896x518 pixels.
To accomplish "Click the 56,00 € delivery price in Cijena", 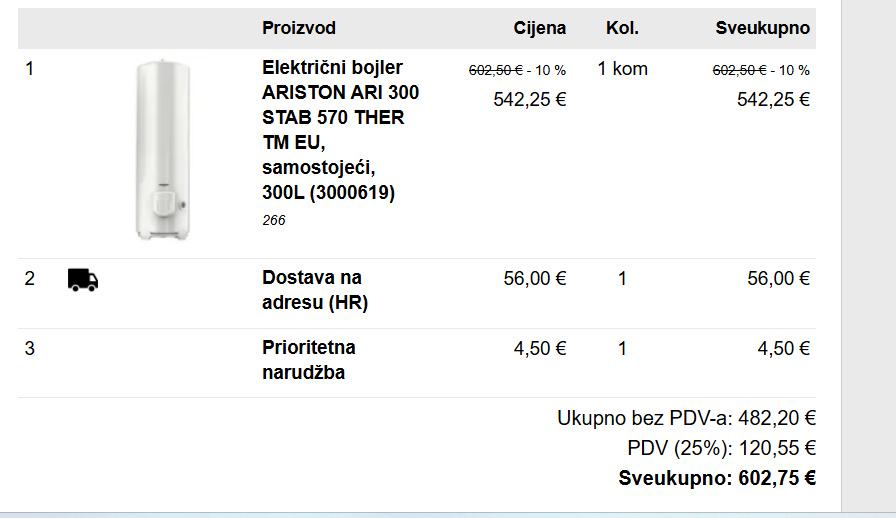I will point(535,278).
